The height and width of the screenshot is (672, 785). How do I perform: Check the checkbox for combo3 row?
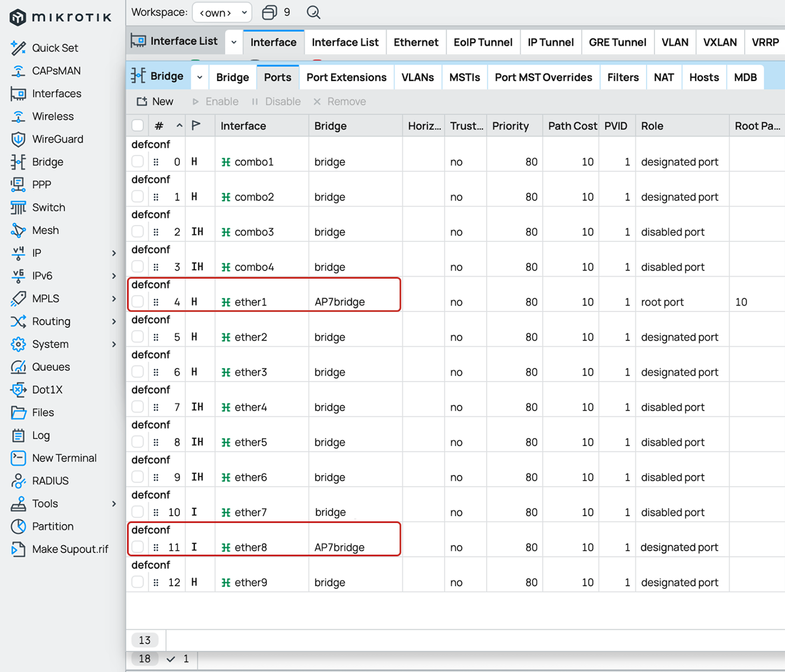point(138,232)
